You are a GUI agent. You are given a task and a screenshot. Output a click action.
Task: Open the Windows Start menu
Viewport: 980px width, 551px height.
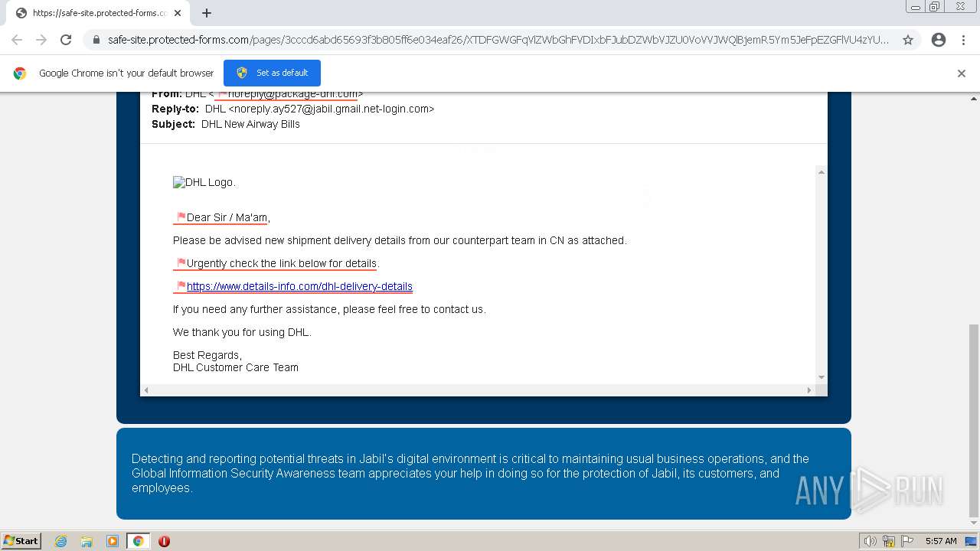[21, 541]
